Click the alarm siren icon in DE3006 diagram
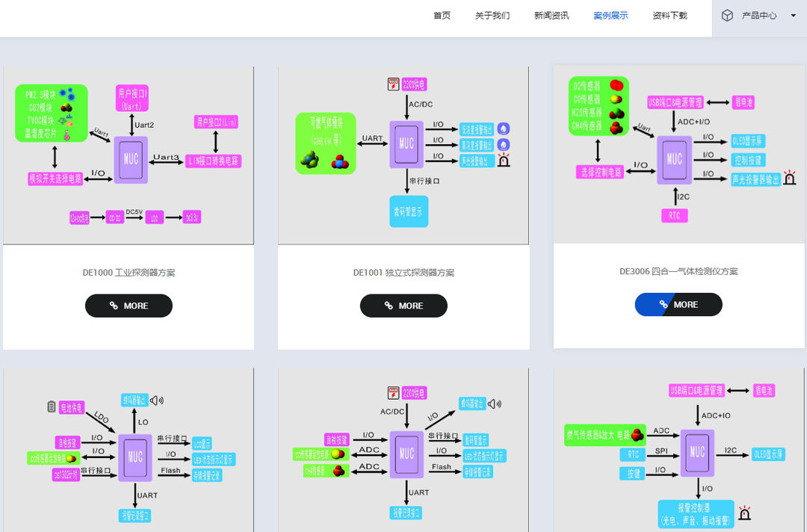The height and width of the screenshot is (532, 807). [x=789, y=178]
